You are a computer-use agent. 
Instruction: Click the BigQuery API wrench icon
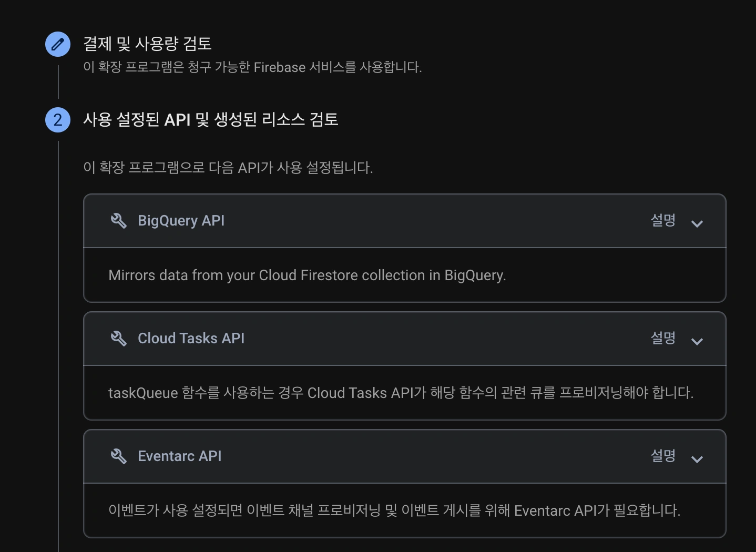(119, 221)
